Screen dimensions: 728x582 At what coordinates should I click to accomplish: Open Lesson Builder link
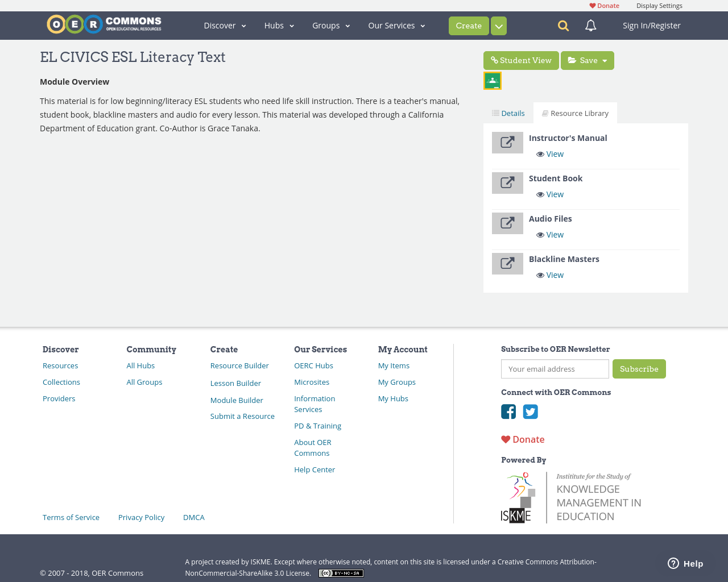click(235, 383)
